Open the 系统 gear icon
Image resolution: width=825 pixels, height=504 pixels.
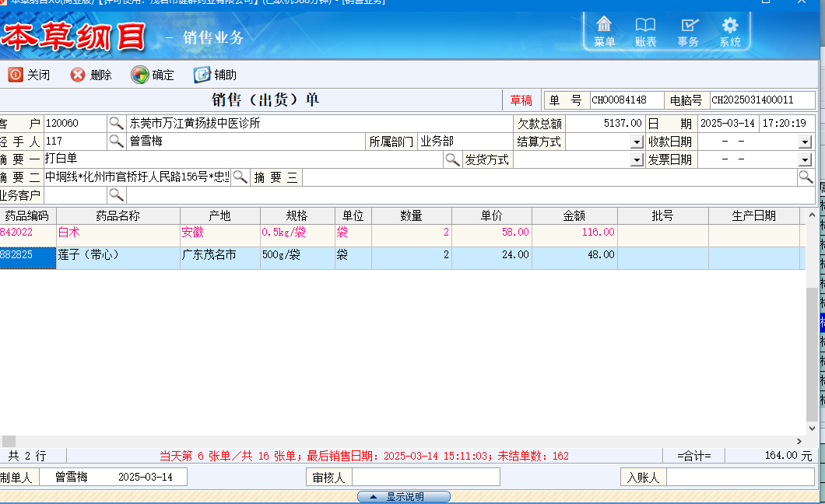point(730,32)
